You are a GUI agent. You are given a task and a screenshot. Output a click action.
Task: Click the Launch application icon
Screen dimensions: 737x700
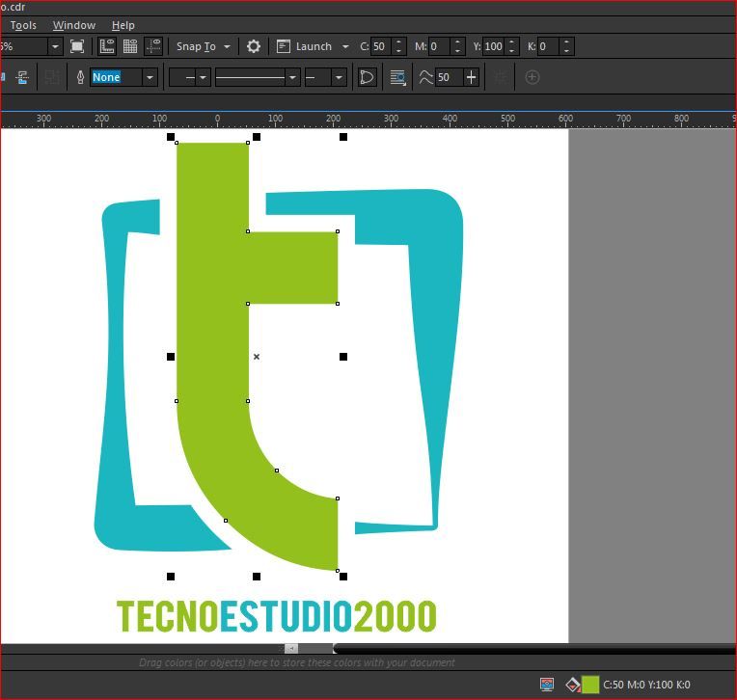click(x=284, y=46)
